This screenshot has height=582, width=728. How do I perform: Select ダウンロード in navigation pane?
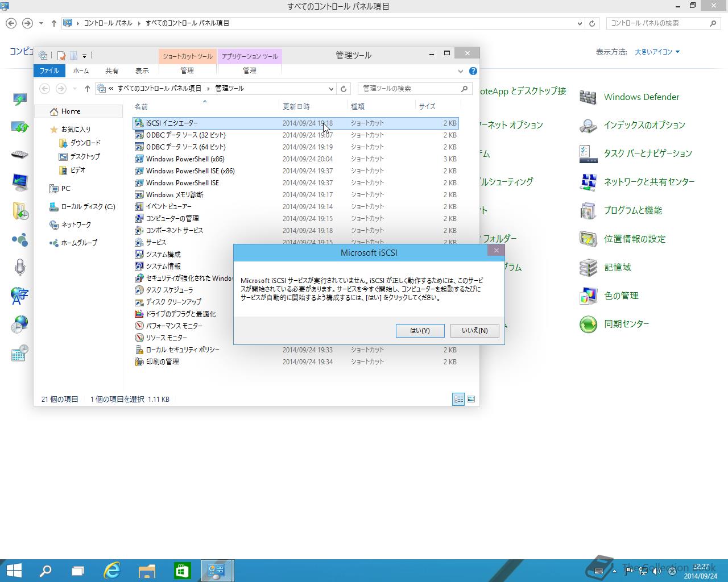click(x=85, y=143)
